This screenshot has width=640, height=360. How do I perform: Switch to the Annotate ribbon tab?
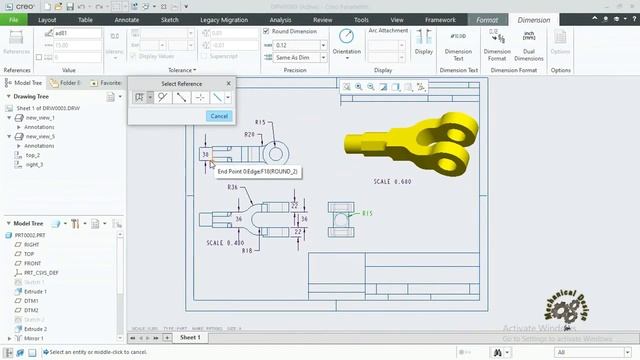(x=127, y=20)
